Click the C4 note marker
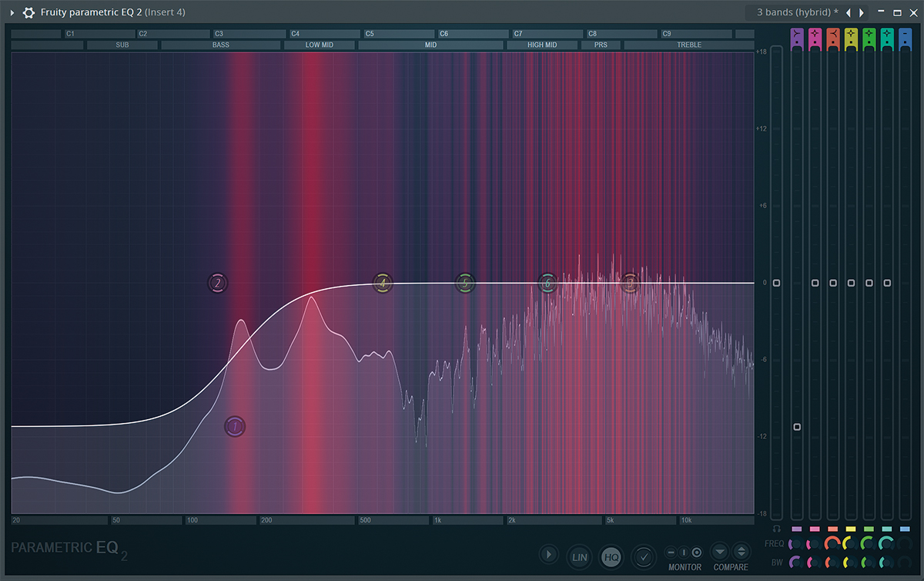This screenshot has width=924, height=581. point(324,34)
